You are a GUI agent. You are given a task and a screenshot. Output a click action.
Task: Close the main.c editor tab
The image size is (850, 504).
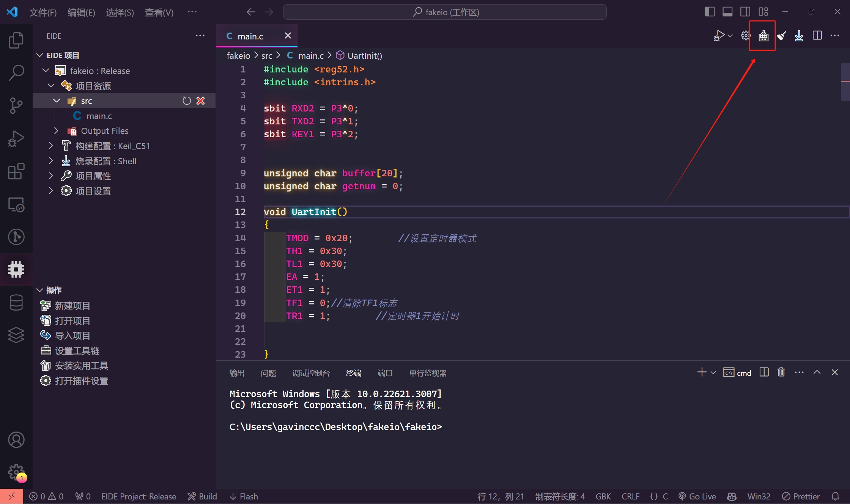coord(288,35)
